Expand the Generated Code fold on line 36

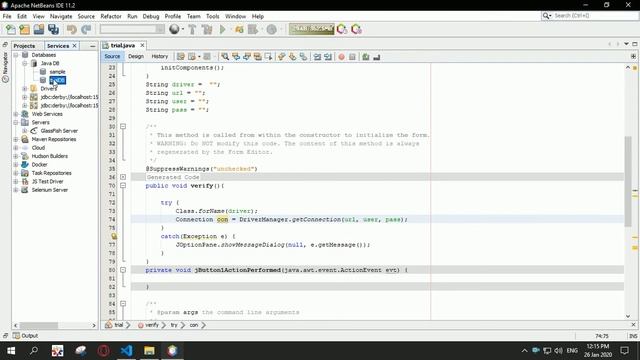coord(123,177)
